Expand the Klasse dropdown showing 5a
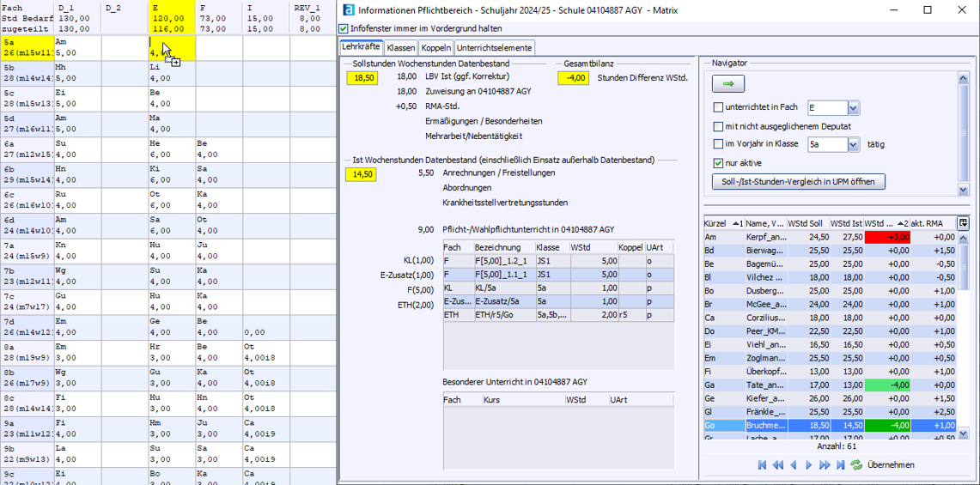This screenshot has width=980, height=485. click(x=853, y=145)
